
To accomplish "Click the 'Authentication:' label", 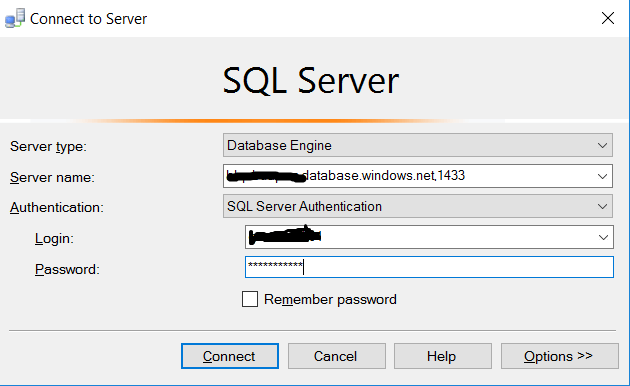I will click(x=57, y=208).
